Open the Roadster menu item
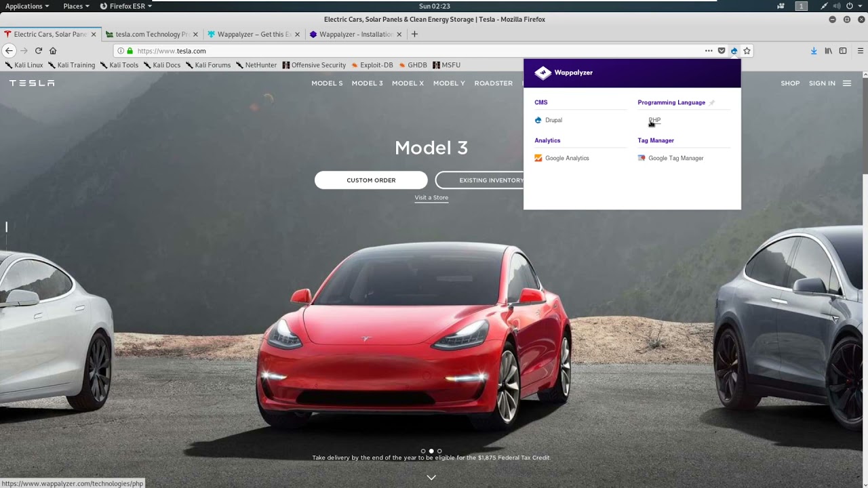This screenshot has height=488, width=868. [x=494, y=83]
